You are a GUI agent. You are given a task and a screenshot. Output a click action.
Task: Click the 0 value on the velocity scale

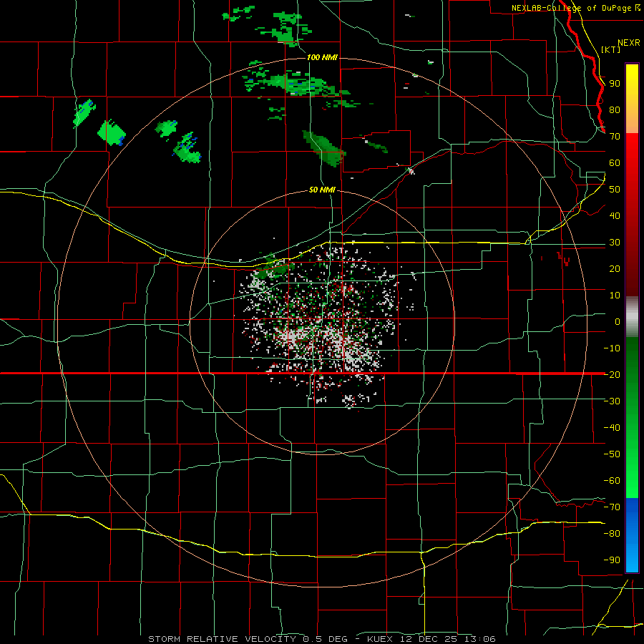618,322
